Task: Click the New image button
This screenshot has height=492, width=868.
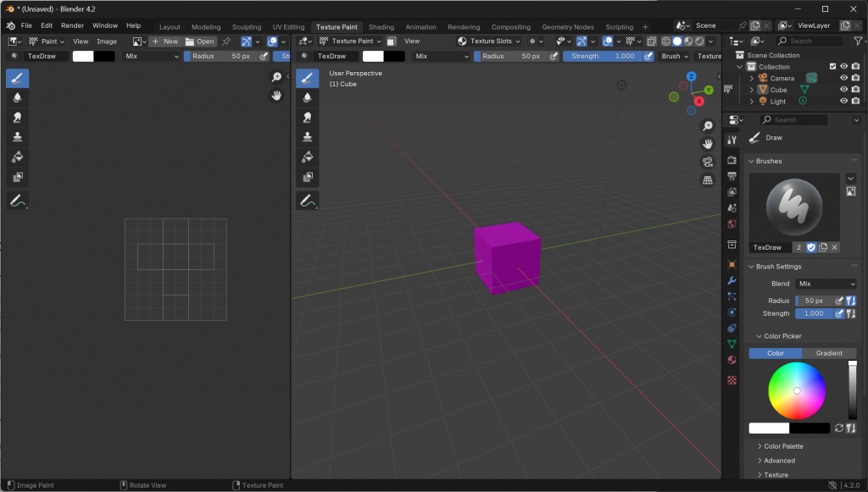Action: tap(165, 41)
